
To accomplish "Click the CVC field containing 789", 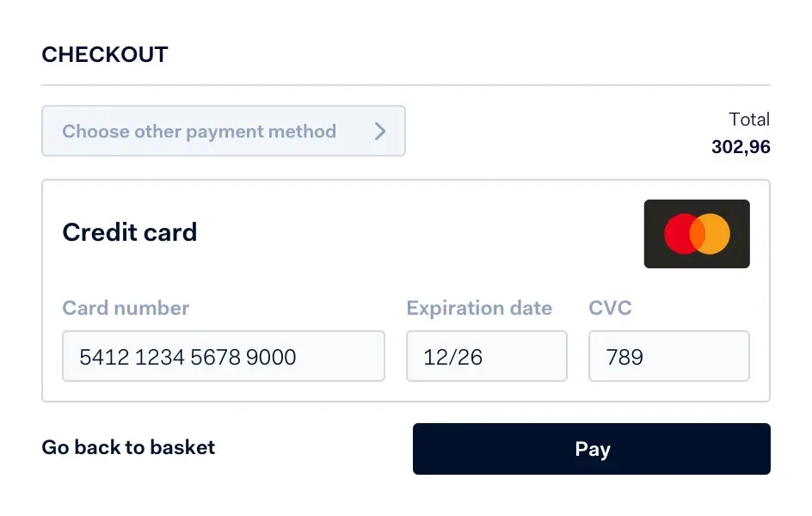I will (x=669, y=356).
